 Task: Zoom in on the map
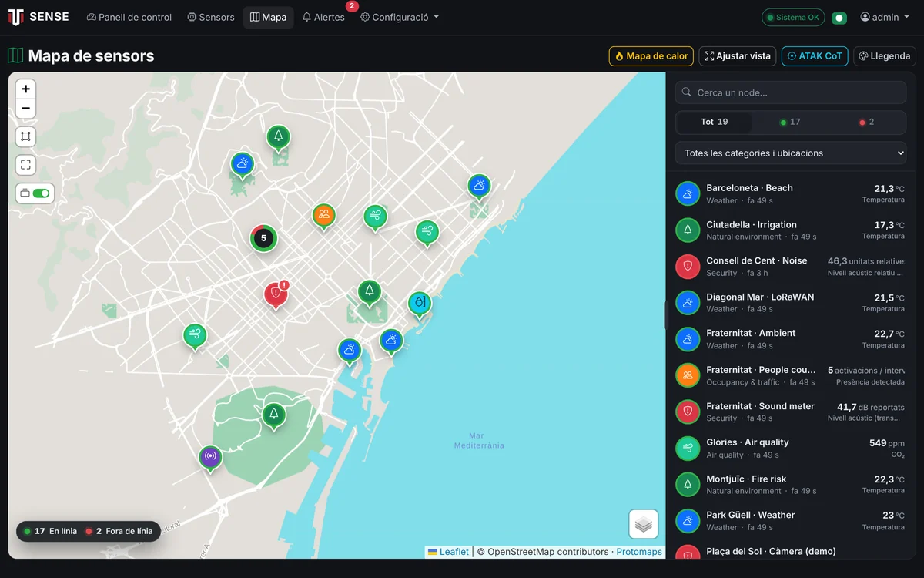[25, 89]
